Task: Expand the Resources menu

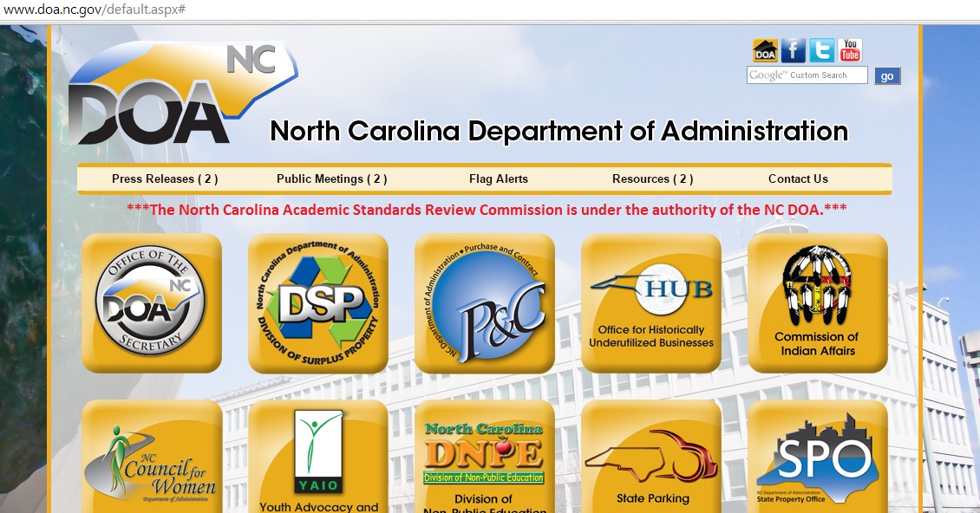Action: click(652, 179)
